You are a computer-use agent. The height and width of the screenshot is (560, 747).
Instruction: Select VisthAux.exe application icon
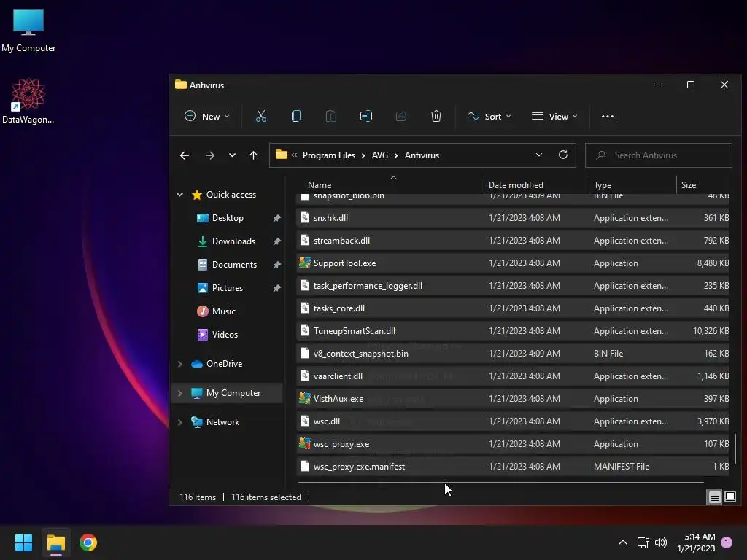304,399
